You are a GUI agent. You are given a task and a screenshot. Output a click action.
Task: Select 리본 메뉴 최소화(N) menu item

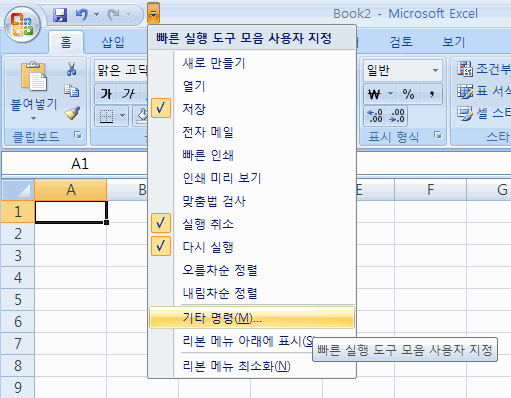coord(252,366)
